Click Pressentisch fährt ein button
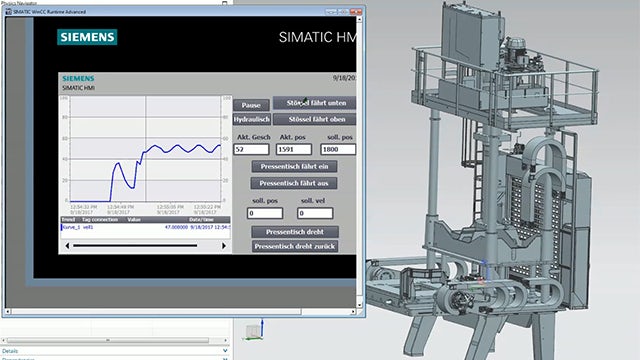 [x=294, y=167]
